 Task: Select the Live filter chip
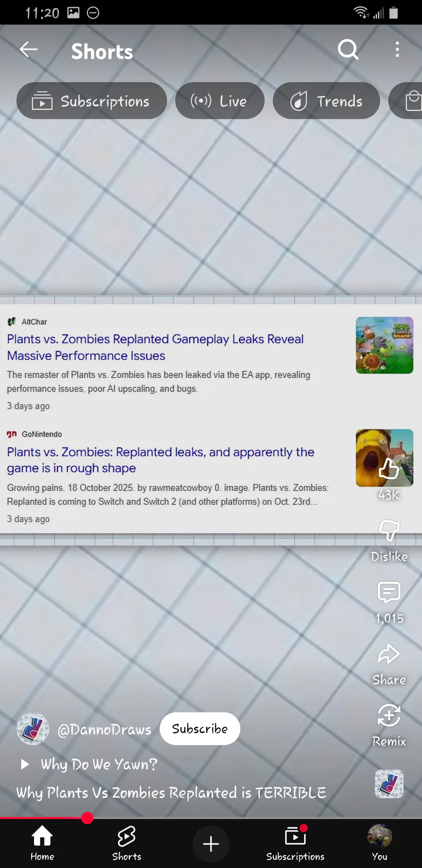pos(219,101)
